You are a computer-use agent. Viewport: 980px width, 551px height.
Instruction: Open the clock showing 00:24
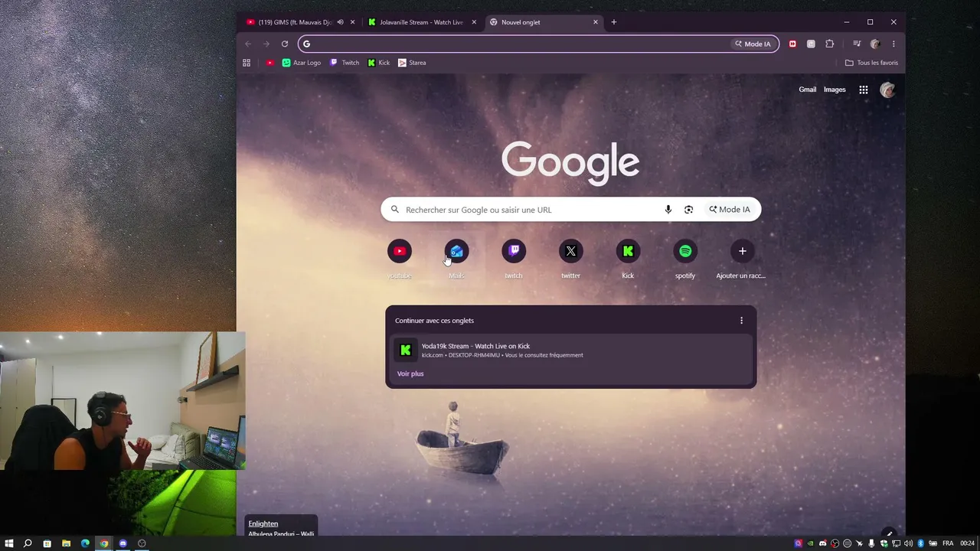[968, 543]
